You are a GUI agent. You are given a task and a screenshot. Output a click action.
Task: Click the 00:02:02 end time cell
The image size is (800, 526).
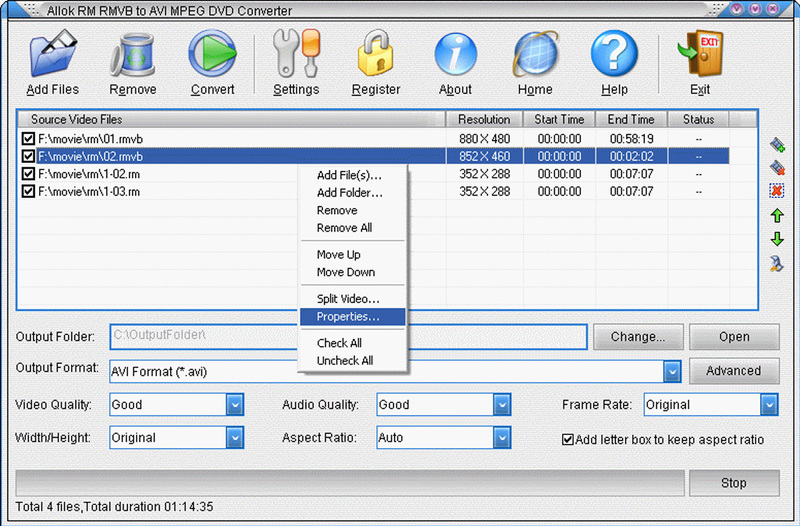tap(632, 156)
